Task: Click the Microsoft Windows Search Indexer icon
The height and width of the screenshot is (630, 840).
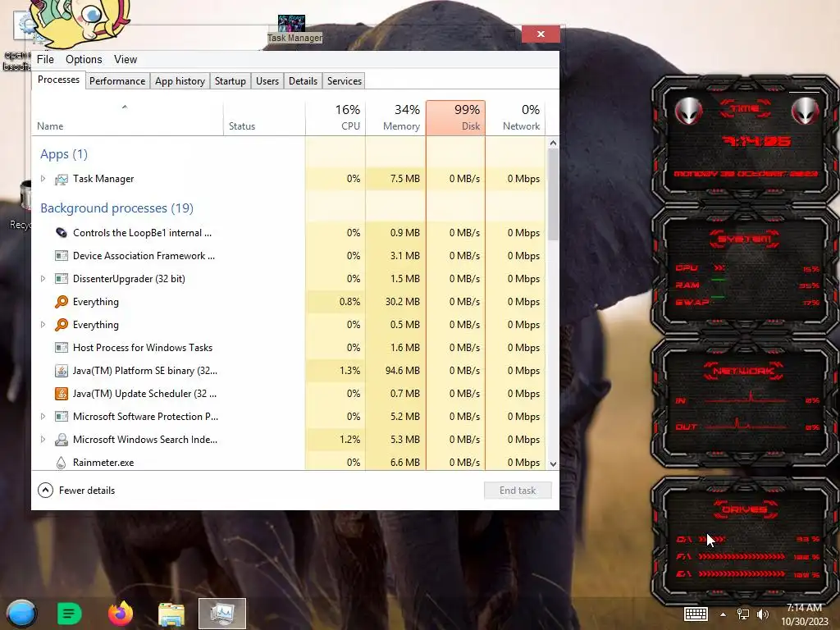Action: tap(62, 440)
